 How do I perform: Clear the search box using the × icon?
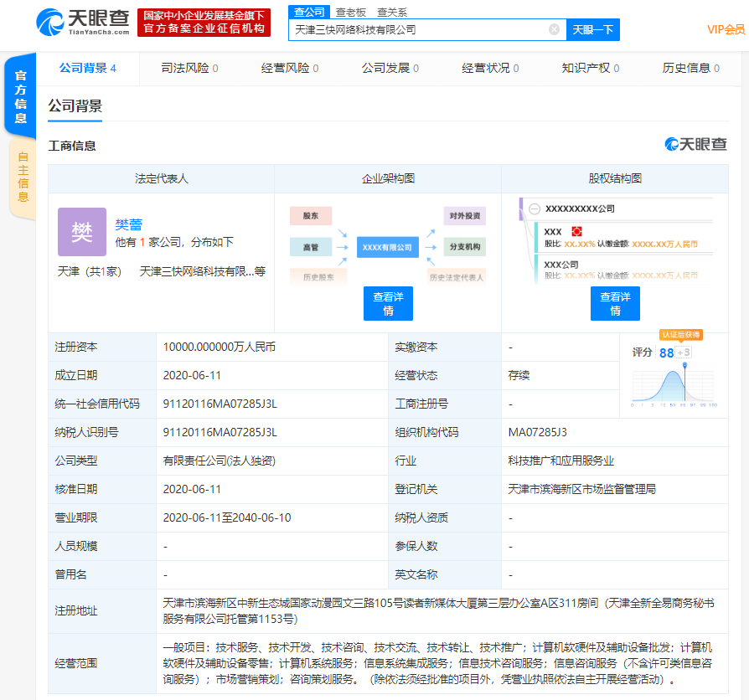pyautogui.click(x=553, y=28)
